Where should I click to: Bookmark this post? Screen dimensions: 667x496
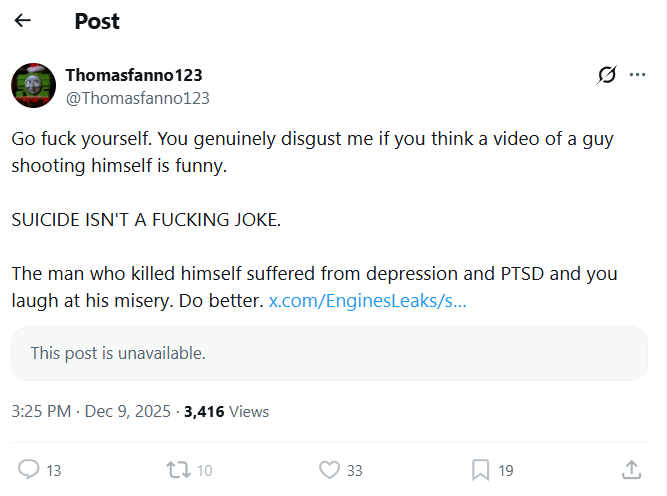pyautogui.click(x=480, y=469)
